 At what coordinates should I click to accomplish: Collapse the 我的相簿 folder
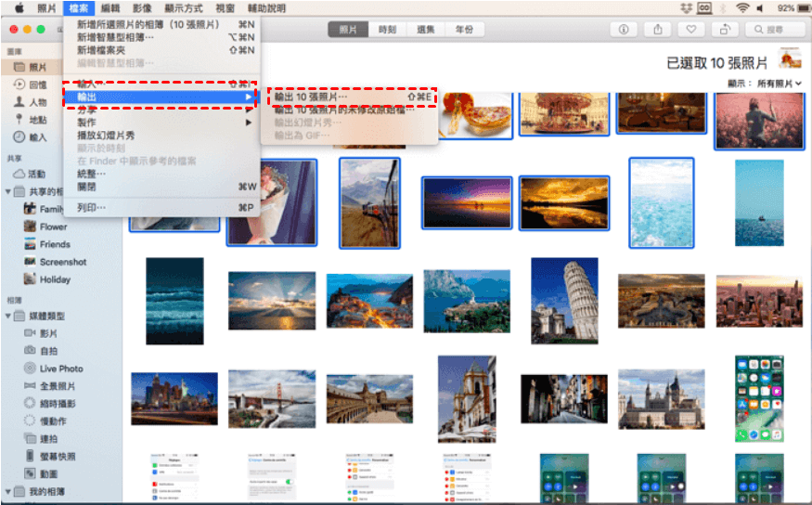tap(7, 491)
